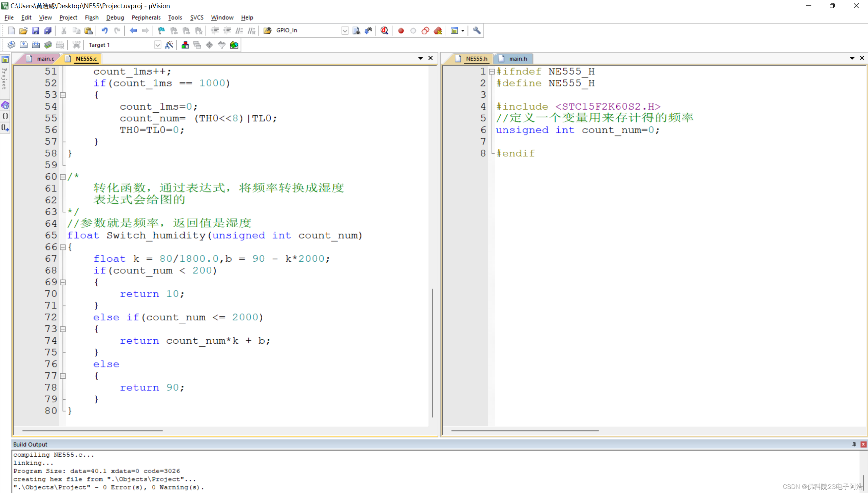Viewport: 868px width, 493px height.
Task: Open the Target 1 dropdown
Action: pos(157,45)
